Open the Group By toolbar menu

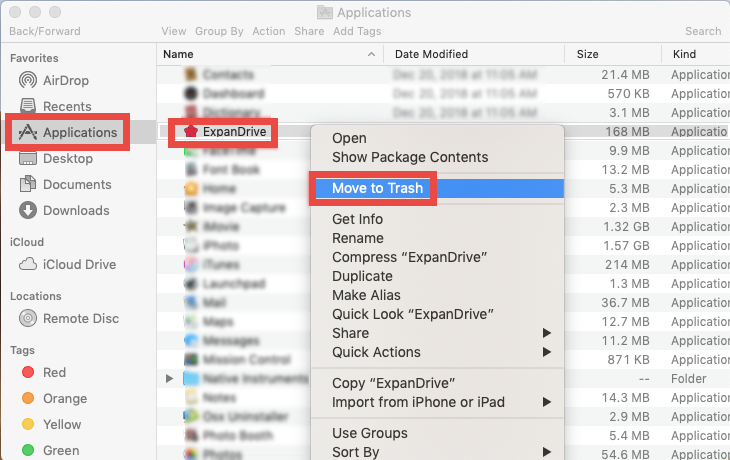[219, 31]
